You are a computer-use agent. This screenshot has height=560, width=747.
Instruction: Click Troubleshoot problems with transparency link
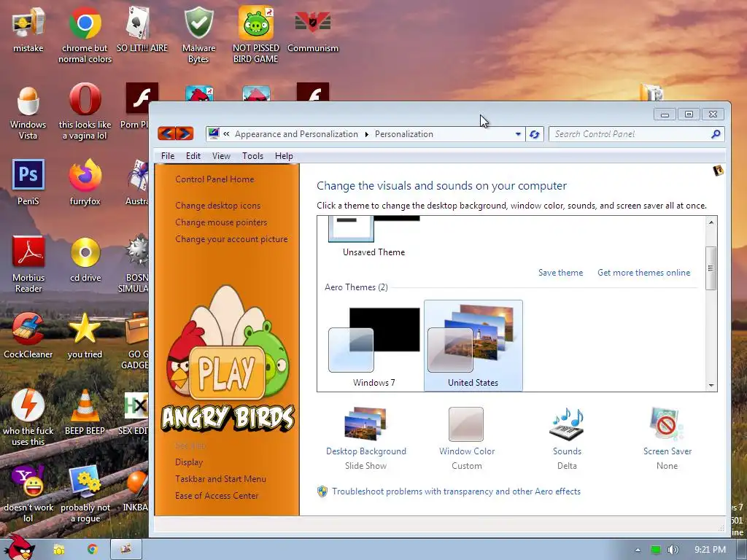(x=456, y=491)
